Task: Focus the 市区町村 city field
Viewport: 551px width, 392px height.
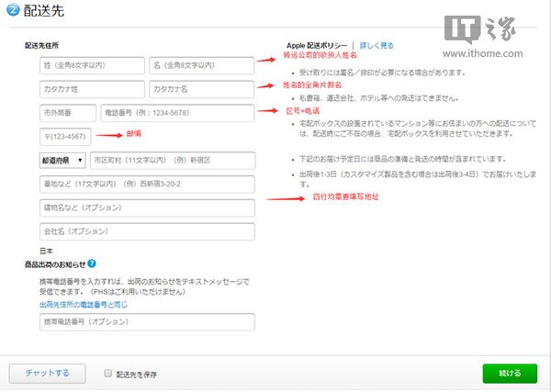Action: point(172,161)
